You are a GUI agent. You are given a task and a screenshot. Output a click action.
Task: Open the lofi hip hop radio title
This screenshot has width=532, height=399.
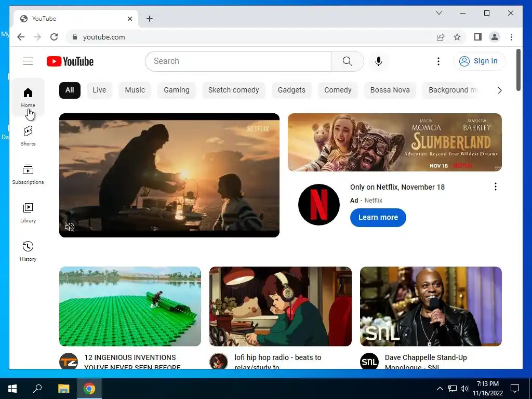(x=278, y=362)
